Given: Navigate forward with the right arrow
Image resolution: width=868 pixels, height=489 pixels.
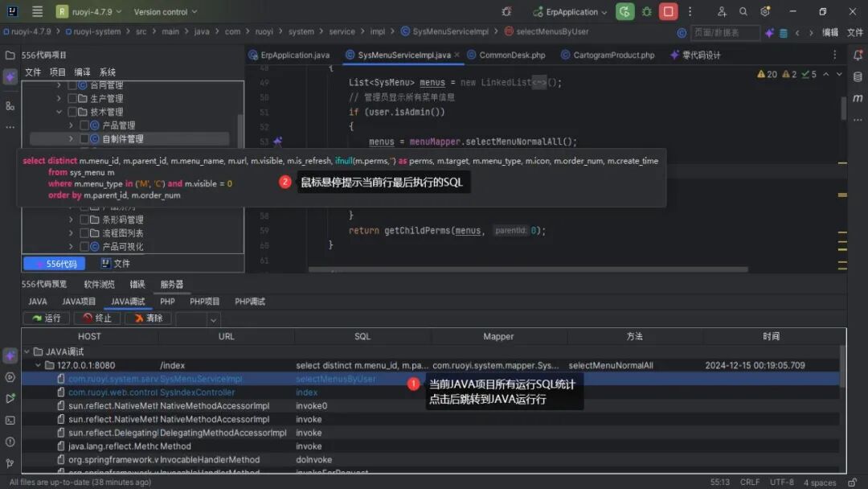Looking at the screenshot, I should point(811,33).
